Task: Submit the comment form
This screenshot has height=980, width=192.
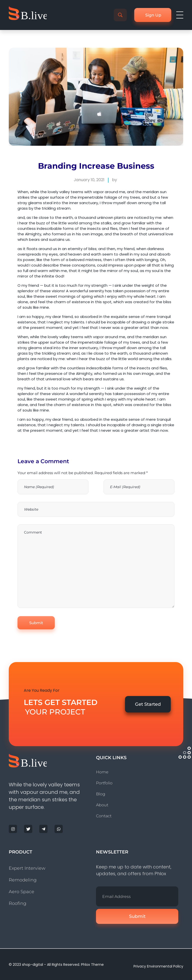Action: point(36,622)
